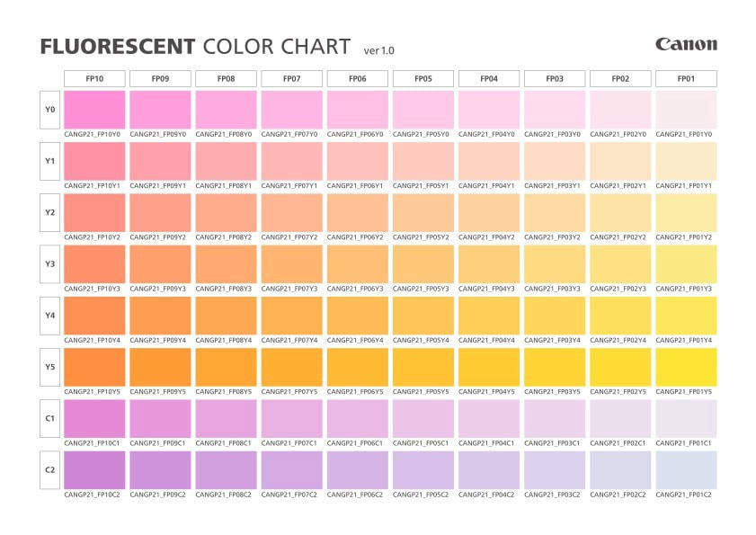Click the Y3 row header
Viewport: 756px width, 535px height.
click(50, 264)
